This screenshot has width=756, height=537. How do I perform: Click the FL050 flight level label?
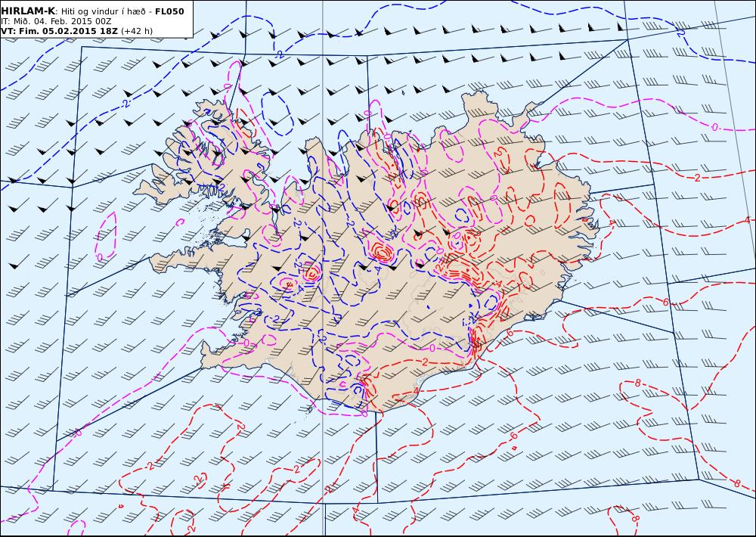tap(169, 11)
